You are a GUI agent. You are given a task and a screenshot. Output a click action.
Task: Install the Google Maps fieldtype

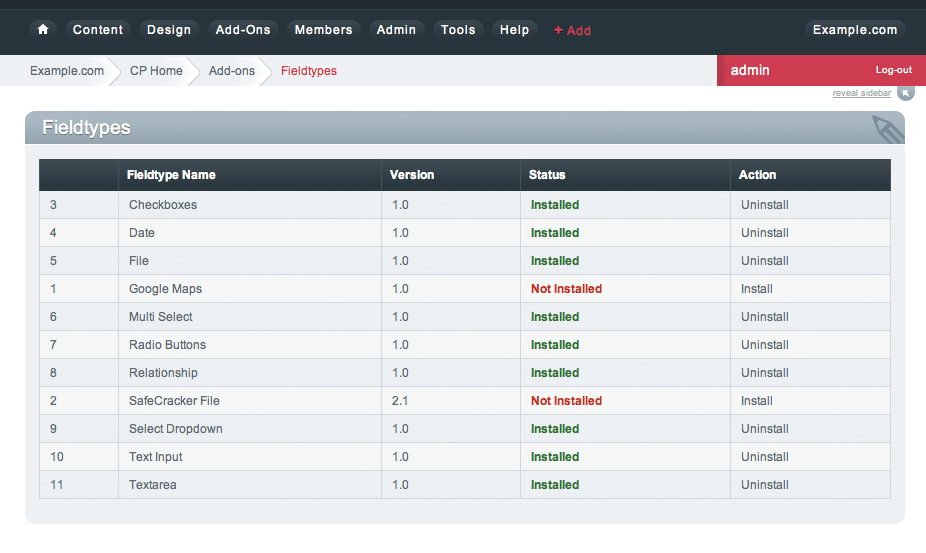[x=757, y=289]
